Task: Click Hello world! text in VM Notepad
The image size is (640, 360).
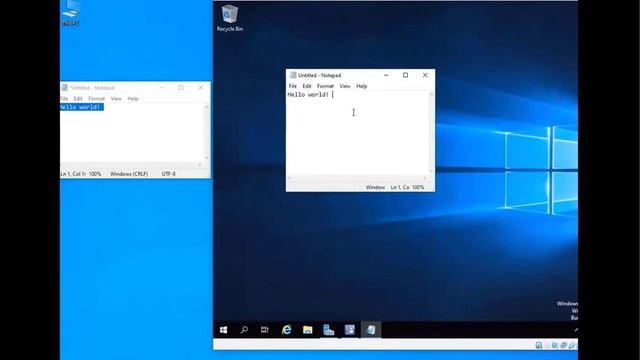Action: 308,95
